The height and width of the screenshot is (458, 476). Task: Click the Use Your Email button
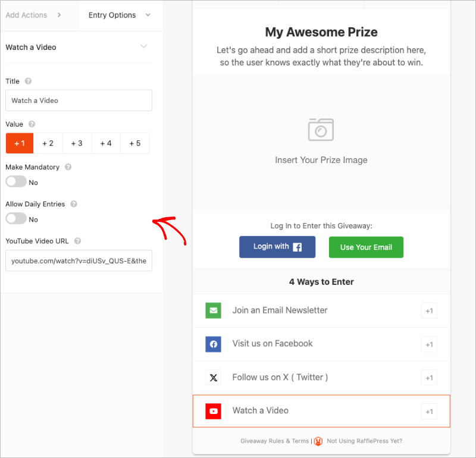pyautogui.click(x=366, y=247)
